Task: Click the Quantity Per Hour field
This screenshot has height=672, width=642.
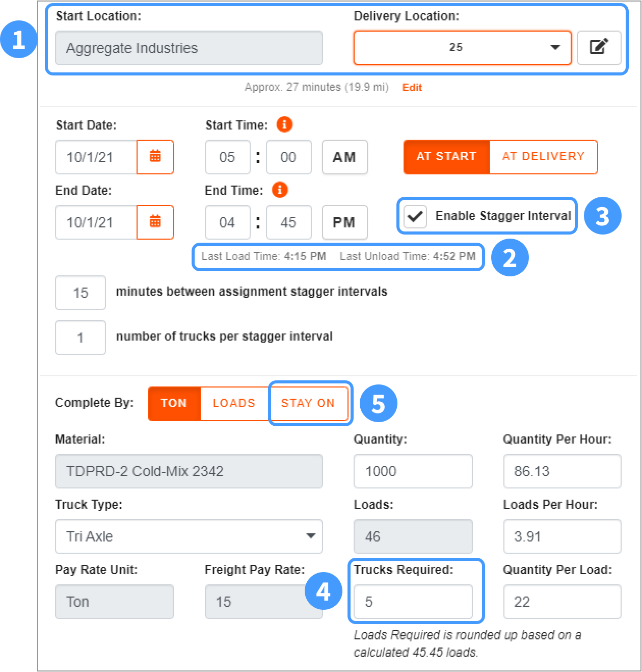Action: pyautogui.click(x=563, y=471)
